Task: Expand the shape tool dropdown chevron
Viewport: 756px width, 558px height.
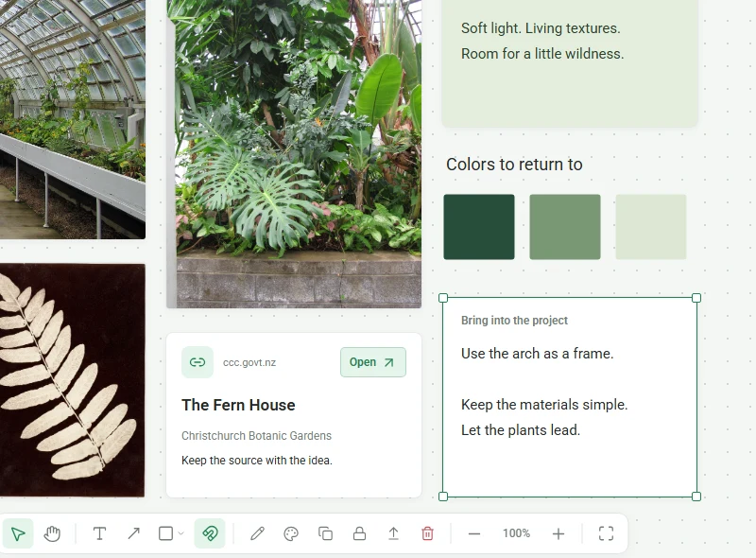Action: [x=180, y=533]
